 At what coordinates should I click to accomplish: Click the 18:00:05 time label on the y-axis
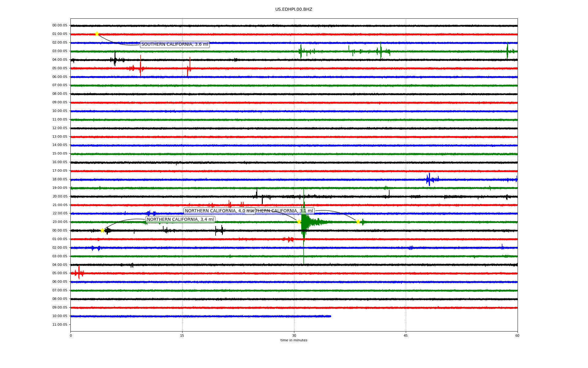coord(60,179)
